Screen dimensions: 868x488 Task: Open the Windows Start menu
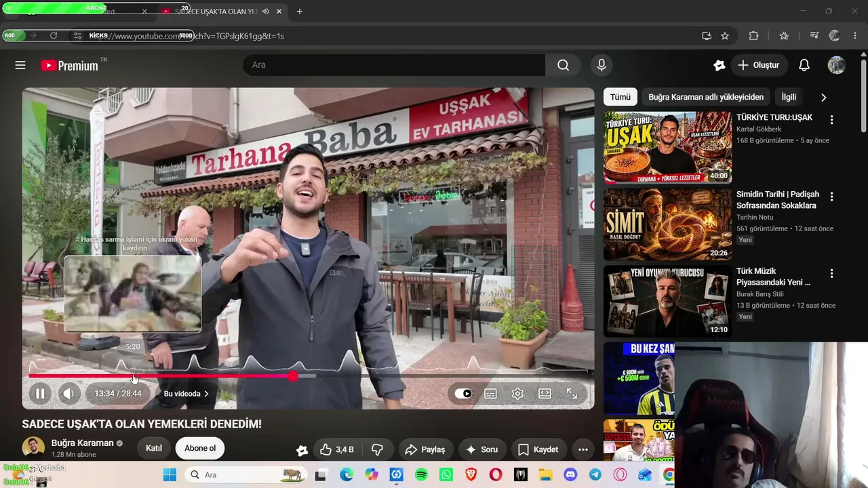point(170,475)
